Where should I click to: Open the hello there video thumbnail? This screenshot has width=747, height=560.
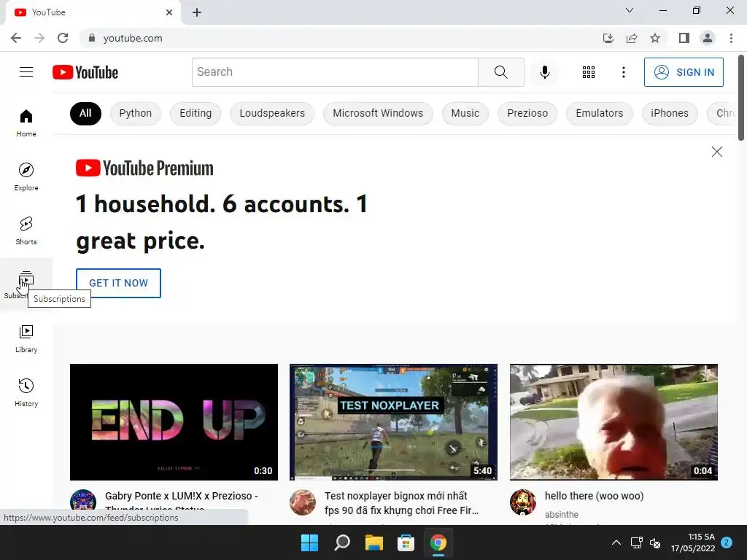614,422
